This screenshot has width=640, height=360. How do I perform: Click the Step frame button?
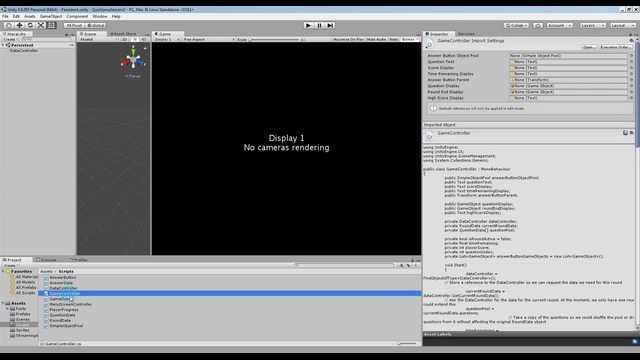click(330, 25)
